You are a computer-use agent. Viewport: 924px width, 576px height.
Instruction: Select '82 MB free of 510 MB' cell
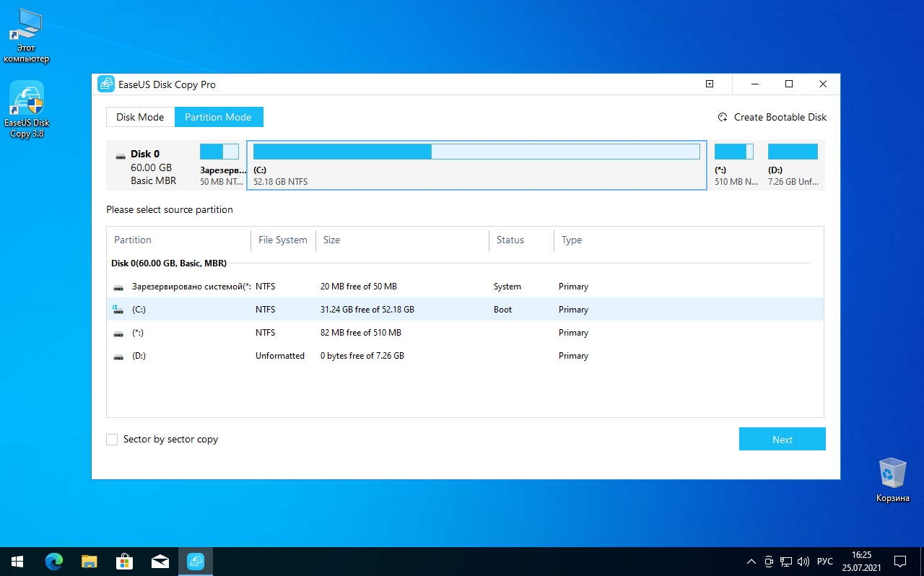click(x=361, y=333)
